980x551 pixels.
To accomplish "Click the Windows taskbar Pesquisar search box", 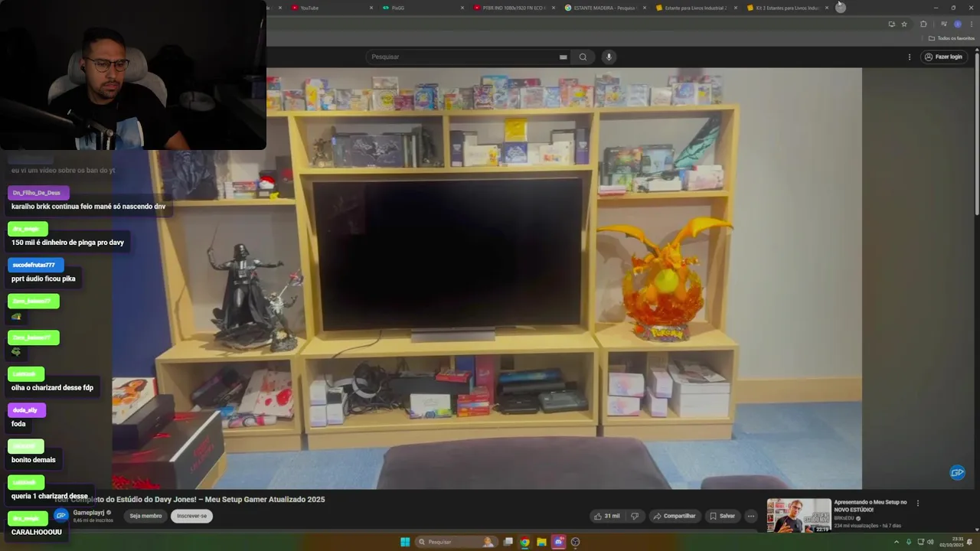I will tap(456, 542).
